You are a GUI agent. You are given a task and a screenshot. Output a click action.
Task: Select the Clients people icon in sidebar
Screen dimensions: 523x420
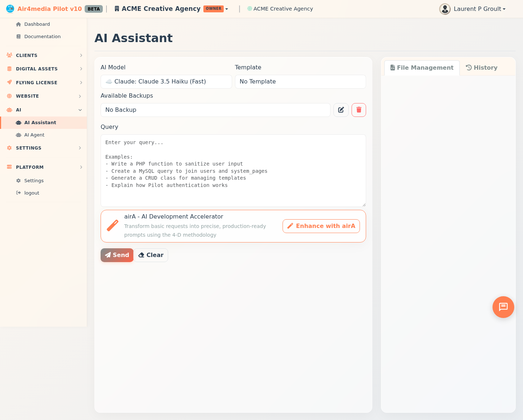(9, 55)
